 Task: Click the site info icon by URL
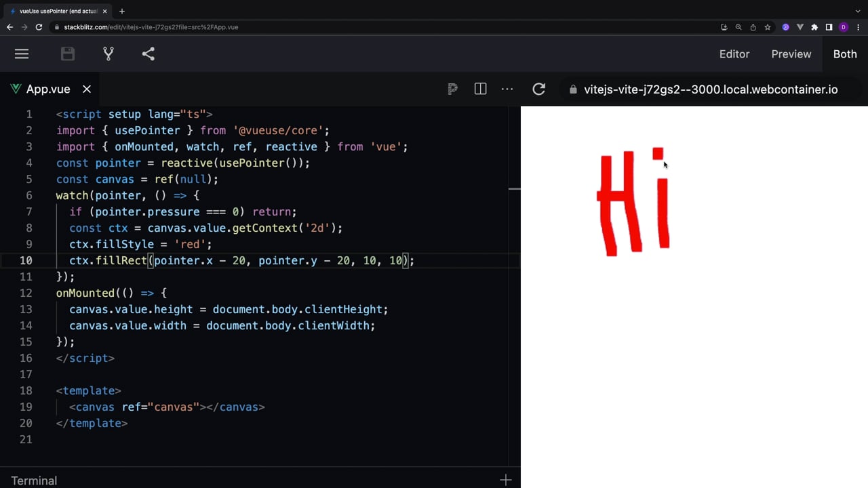point(57,27)
